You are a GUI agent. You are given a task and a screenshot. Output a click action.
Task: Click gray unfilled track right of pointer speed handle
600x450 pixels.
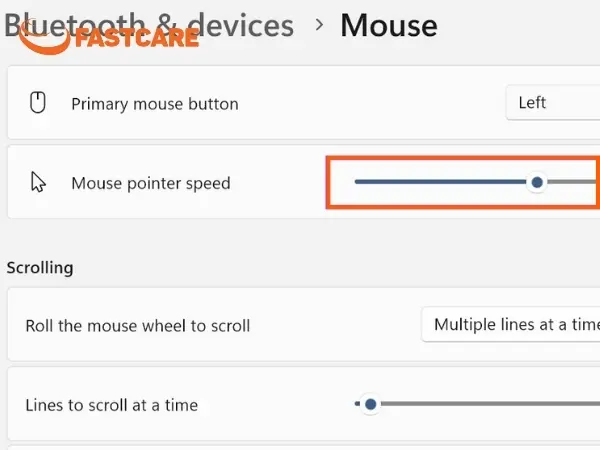(x=573, y=182)
